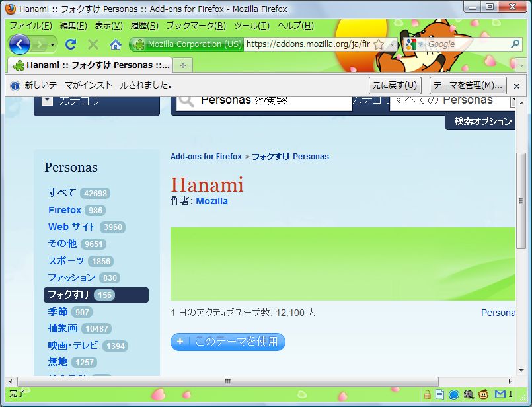532x407 pixels.
Task: Open Mozilla Corporation (US) site identity badge
Action: (x=186, y=44)
